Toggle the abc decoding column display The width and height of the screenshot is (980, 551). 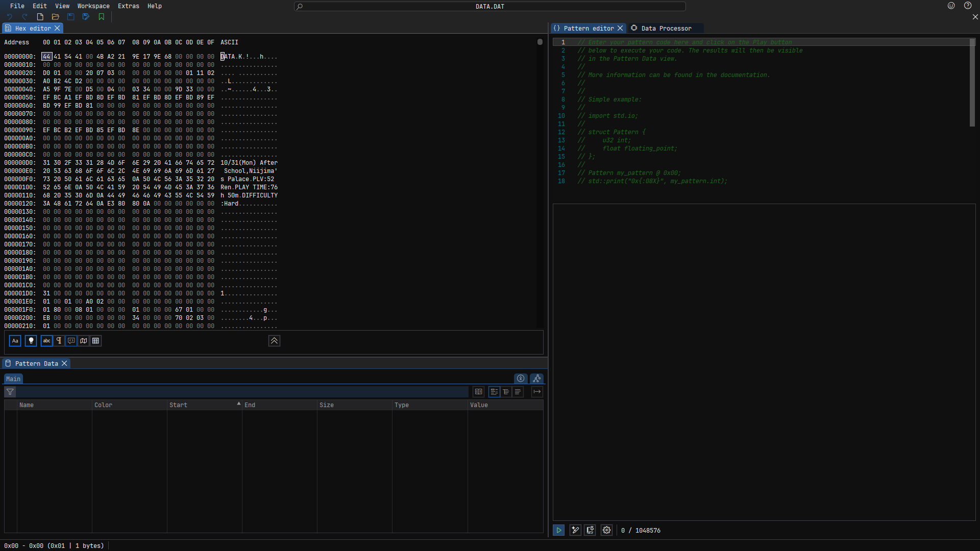46,341
